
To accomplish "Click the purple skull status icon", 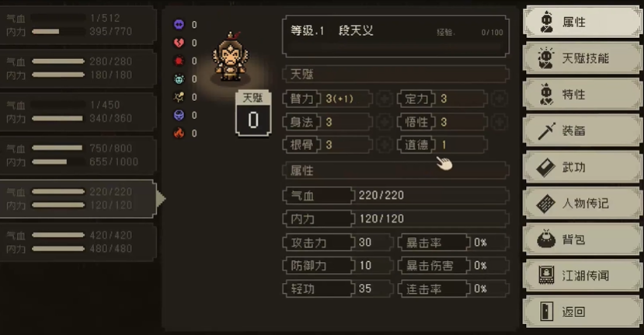I will 179,25.
